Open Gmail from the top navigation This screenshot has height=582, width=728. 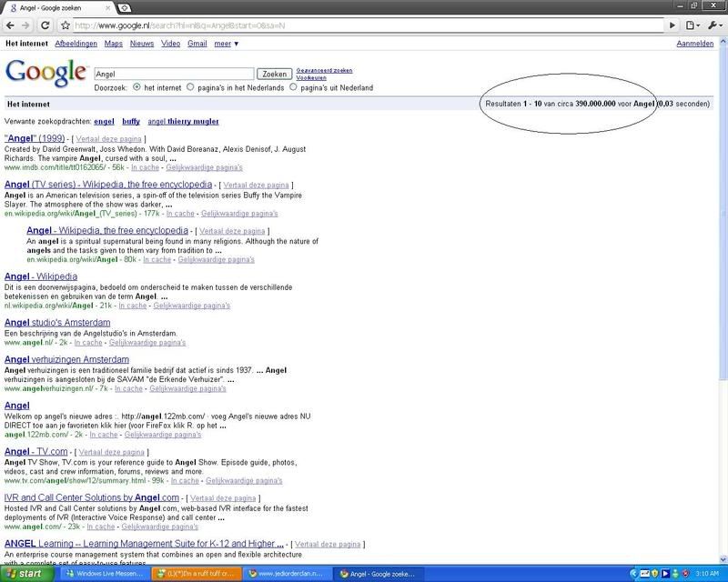[197, 44]
